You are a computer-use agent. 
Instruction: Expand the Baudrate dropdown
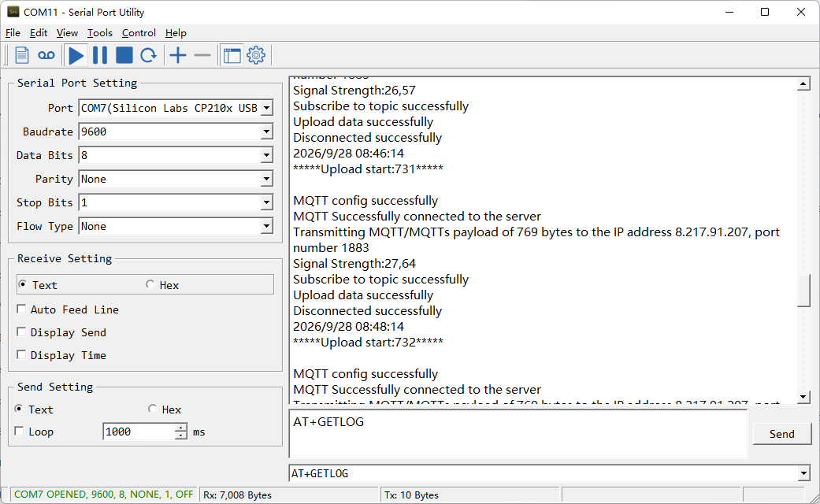(267, 132)
